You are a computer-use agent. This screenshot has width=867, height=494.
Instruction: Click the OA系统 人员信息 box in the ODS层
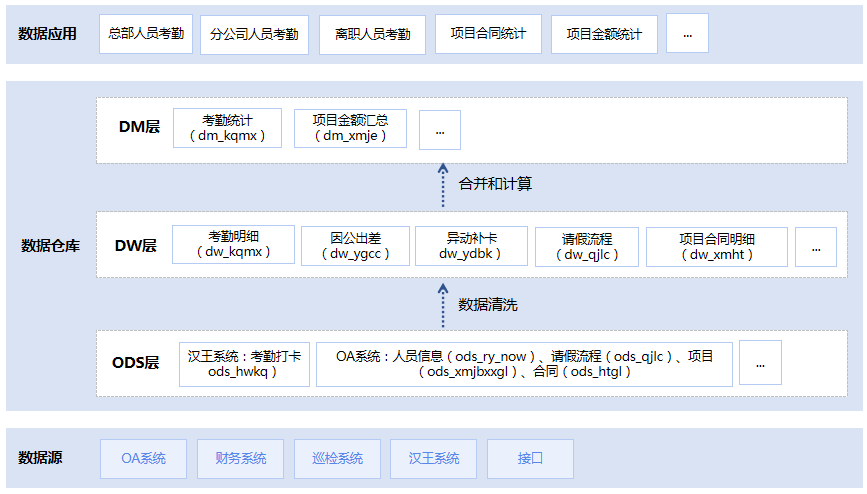point(524,364)
